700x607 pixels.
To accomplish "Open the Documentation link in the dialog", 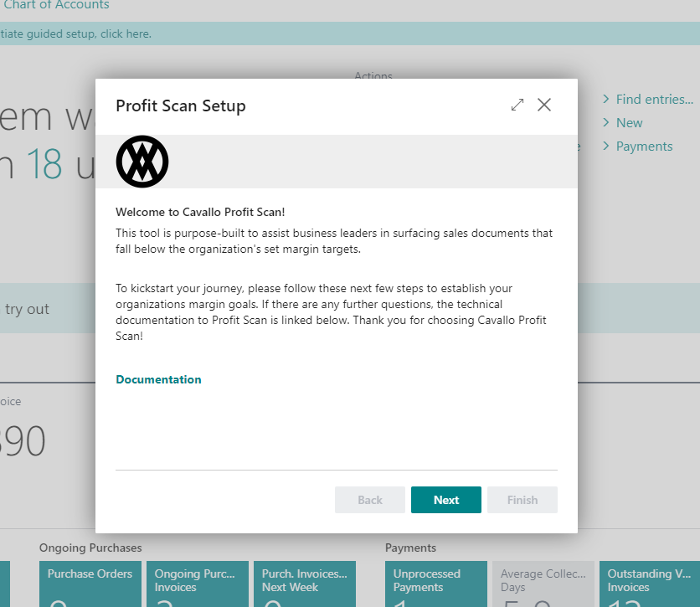I will pos(158,379).
